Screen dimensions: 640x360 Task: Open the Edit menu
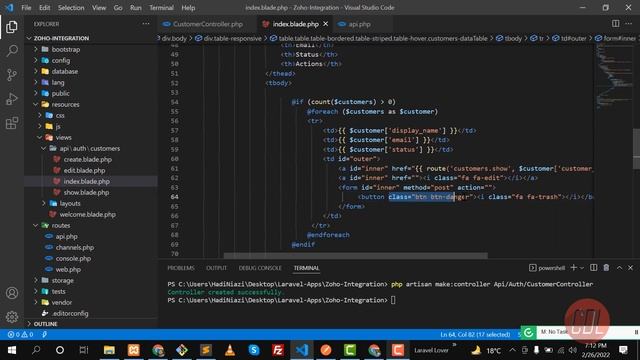(44, 8)
